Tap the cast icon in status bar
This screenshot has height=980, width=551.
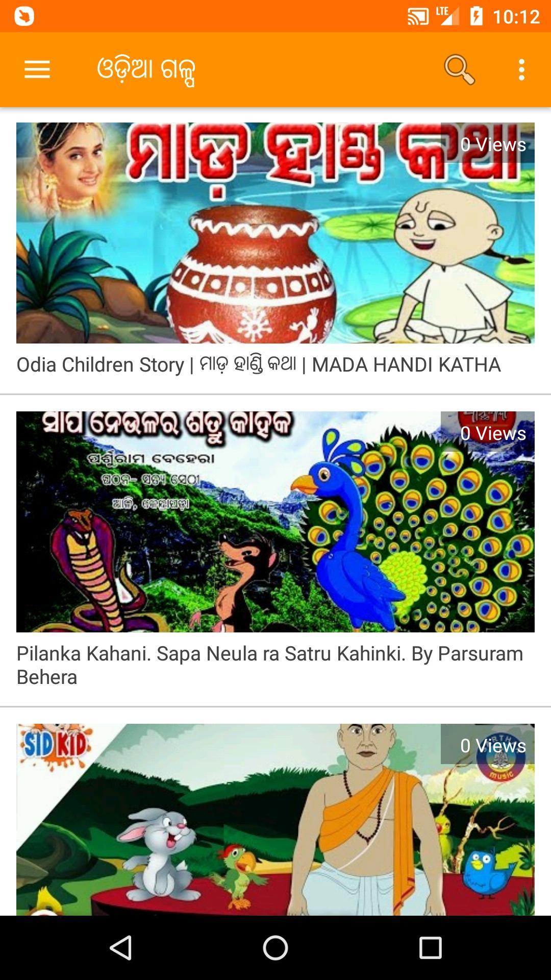pyautogui.click(x=418, y=17)
